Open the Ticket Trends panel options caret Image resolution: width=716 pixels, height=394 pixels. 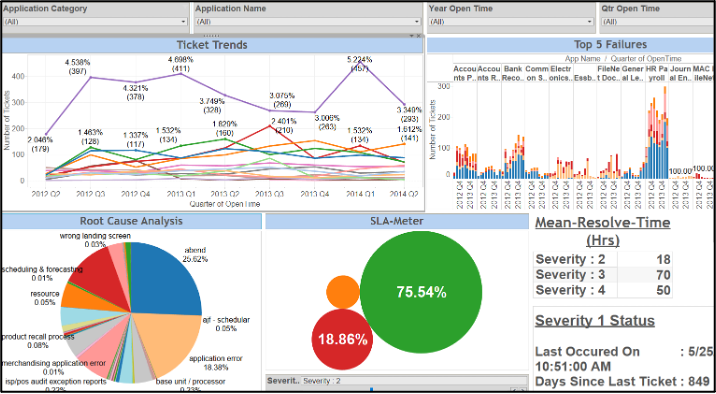[411, 35]
